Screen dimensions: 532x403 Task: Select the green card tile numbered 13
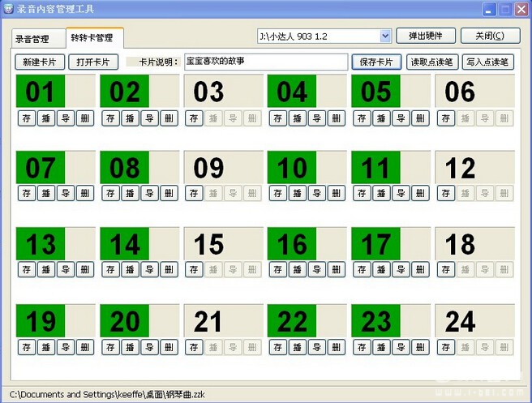pos(41,244)
